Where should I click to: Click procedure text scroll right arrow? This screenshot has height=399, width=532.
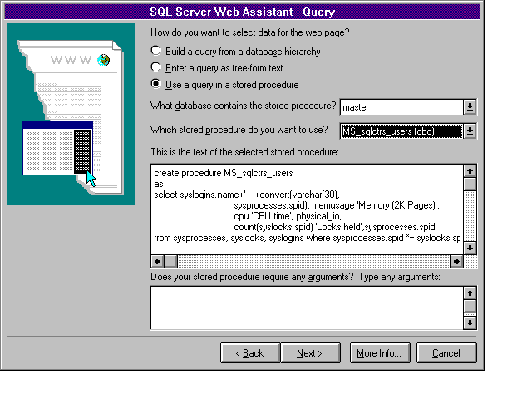click(x=456, y=261)
